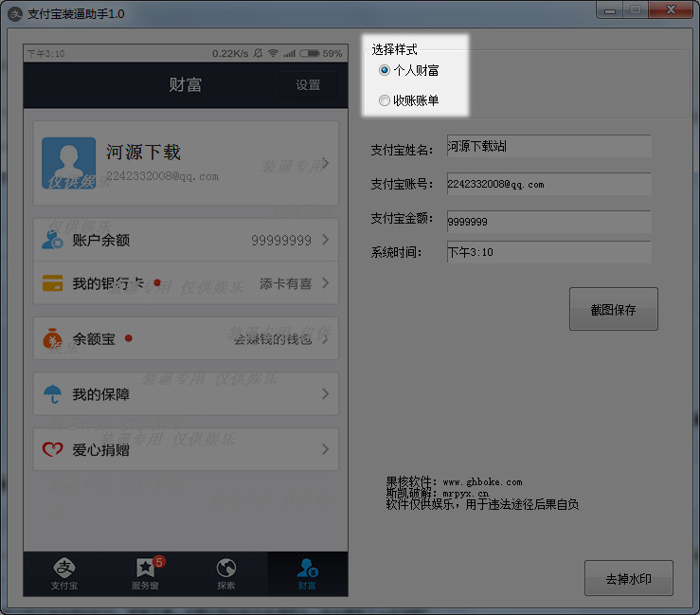Click the 河源下载 name in profile card
The width and height of the screenshot is (700, 615).
[143, 153]
